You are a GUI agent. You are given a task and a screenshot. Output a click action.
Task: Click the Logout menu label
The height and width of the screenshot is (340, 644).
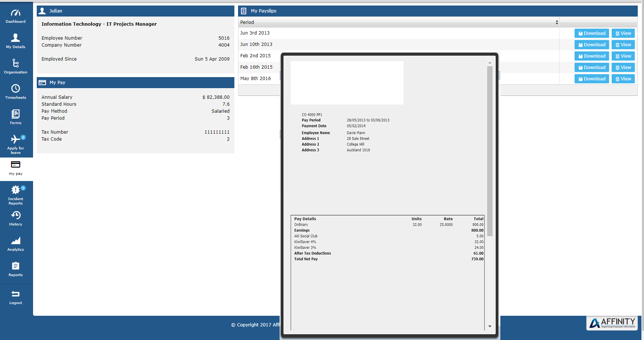click(x=15, y=303)
